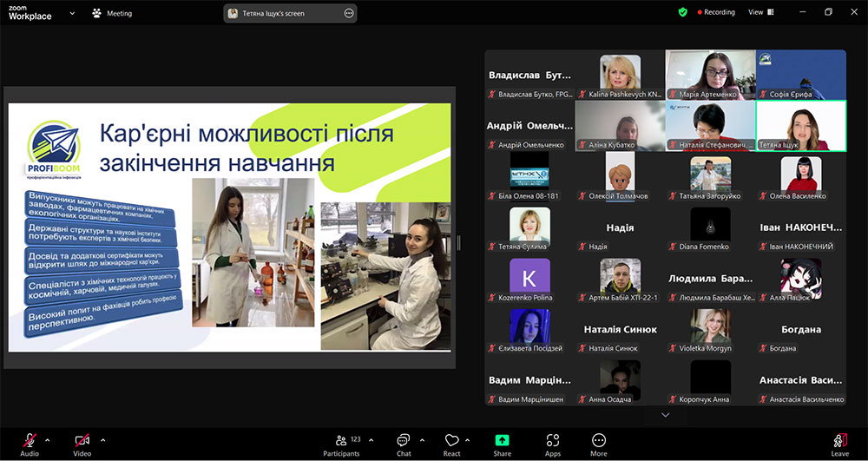Select Kalina Pashkevych video tile
The image size is (868, 461).
pos(620,75)
